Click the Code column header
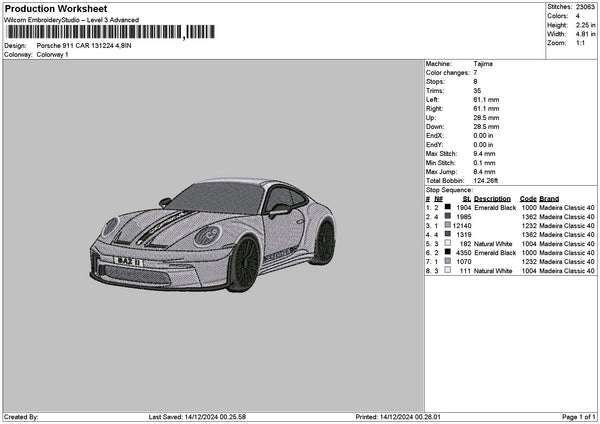This screenshot has width=600, height=424. (x=528, y=198)
